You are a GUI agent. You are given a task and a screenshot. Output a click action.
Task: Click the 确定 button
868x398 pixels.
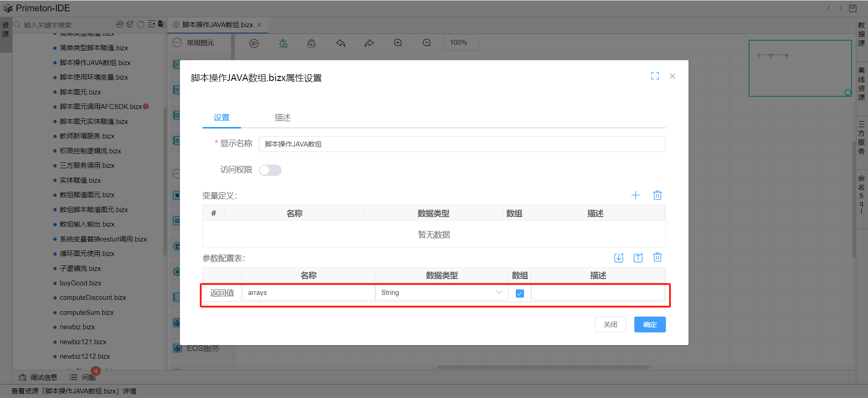(650, 325)
